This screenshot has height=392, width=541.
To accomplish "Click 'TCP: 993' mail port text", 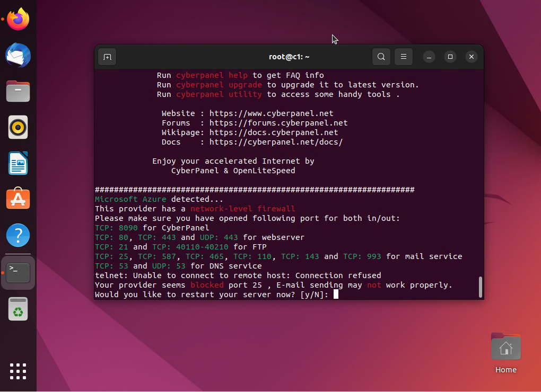I will pos(362,256).
